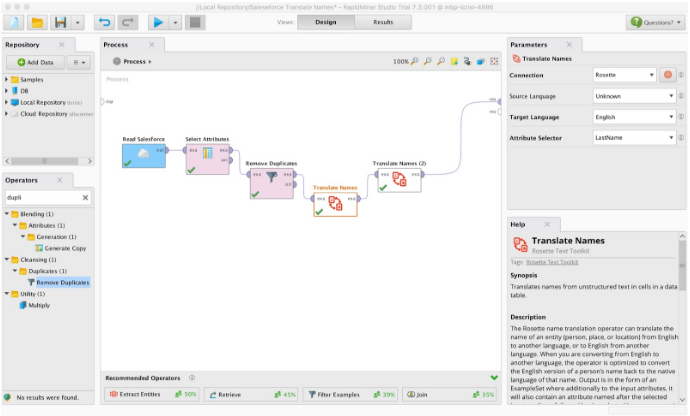The image size is (690, 416).
Task: Switch to the Design view
Action: pos(326,22)
